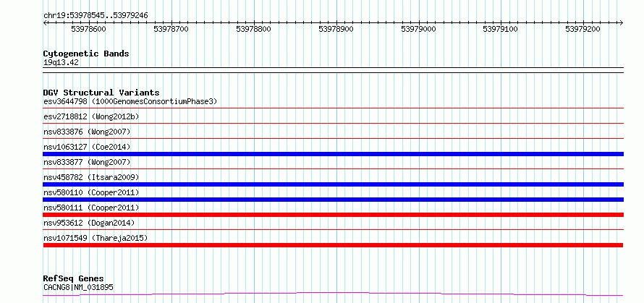
Task: Click the CACNG8|NM_031895 gene label
Action: click(78, 287)
